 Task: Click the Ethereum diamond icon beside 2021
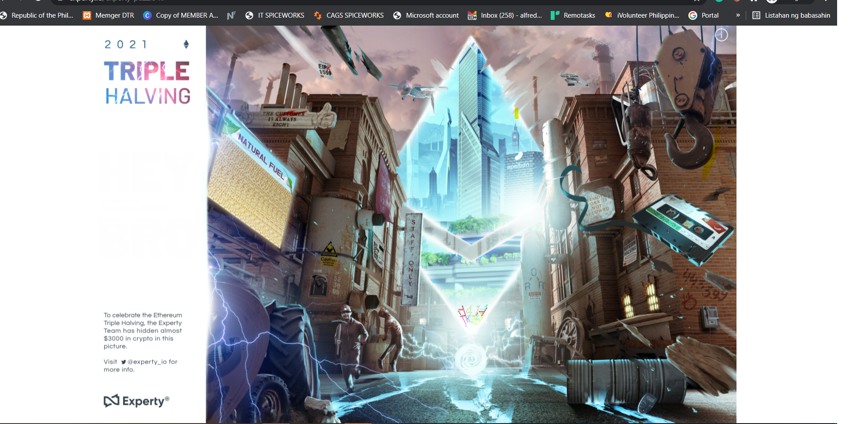[x=186, y=44]
